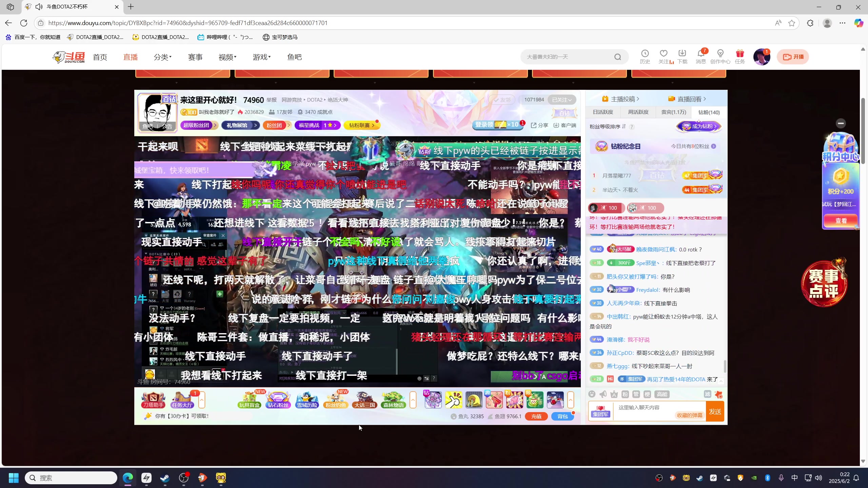
Task: Open the 刀塔助手 icon below the player
Action: (153, 400)
